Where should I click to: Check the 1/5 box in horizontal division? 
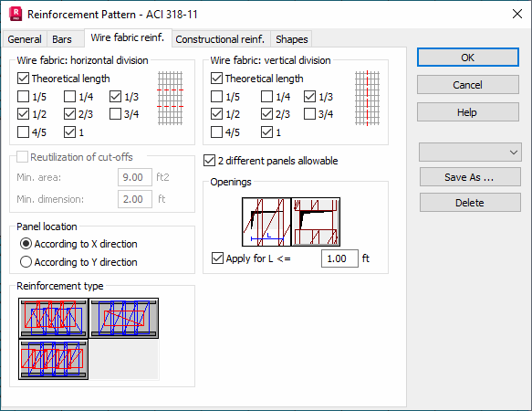(x=23, y=97)
